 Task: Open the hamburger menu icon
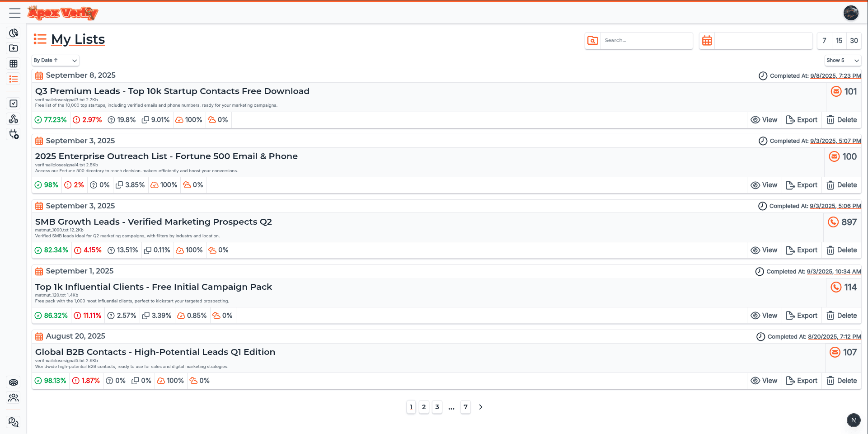(14, 13)
